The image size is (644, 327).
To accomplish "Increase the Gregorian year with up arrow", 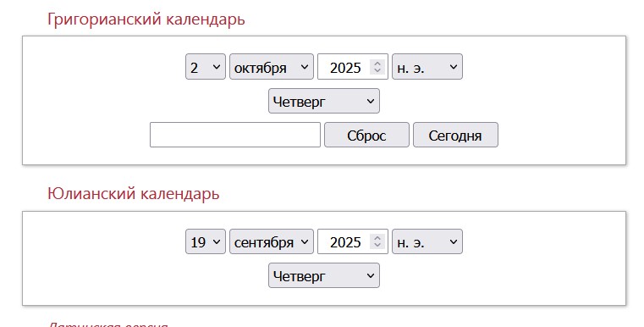I will pyautogui.click(x=377, y=63).
